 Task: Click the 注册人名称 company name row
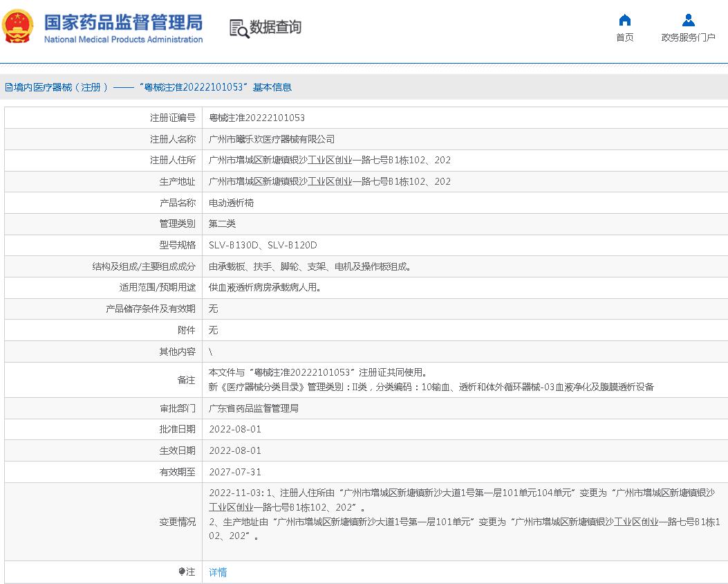272,139
